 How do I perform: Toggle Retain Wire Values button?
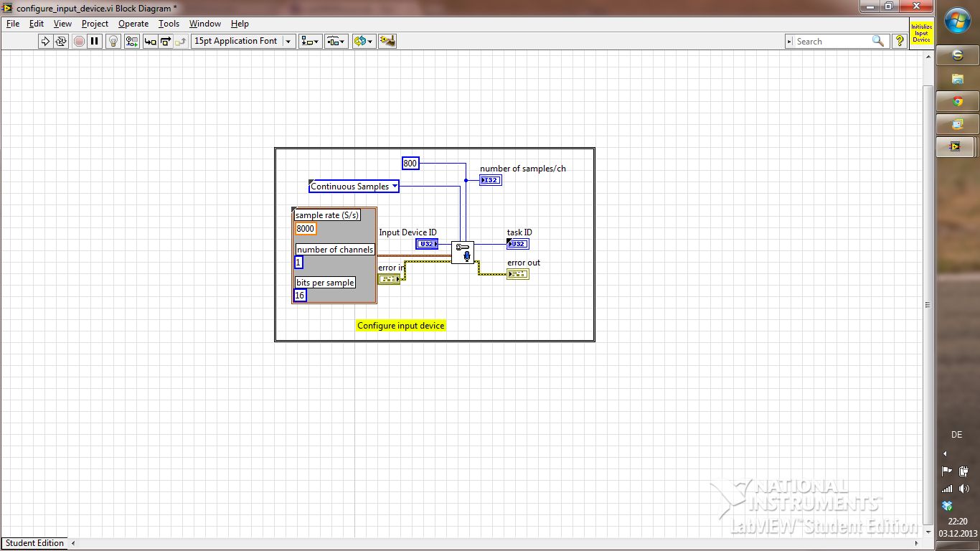[x=132, y=42]
